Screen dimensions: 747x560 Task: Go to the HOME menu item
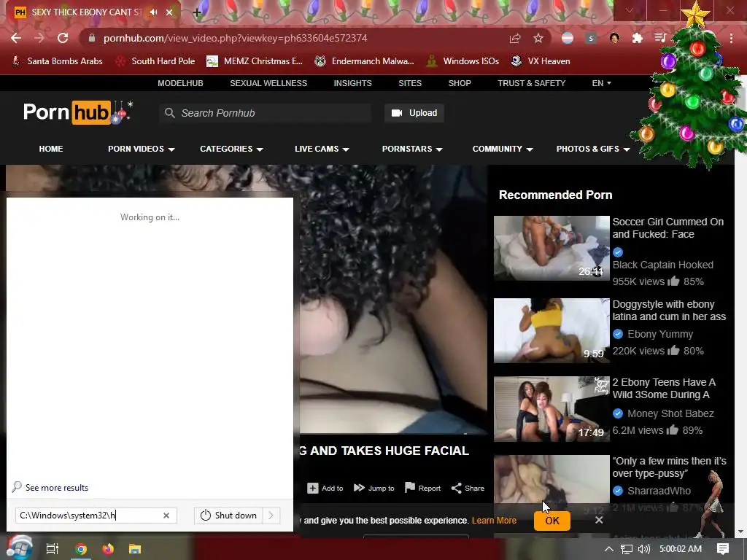pos(51,149)
